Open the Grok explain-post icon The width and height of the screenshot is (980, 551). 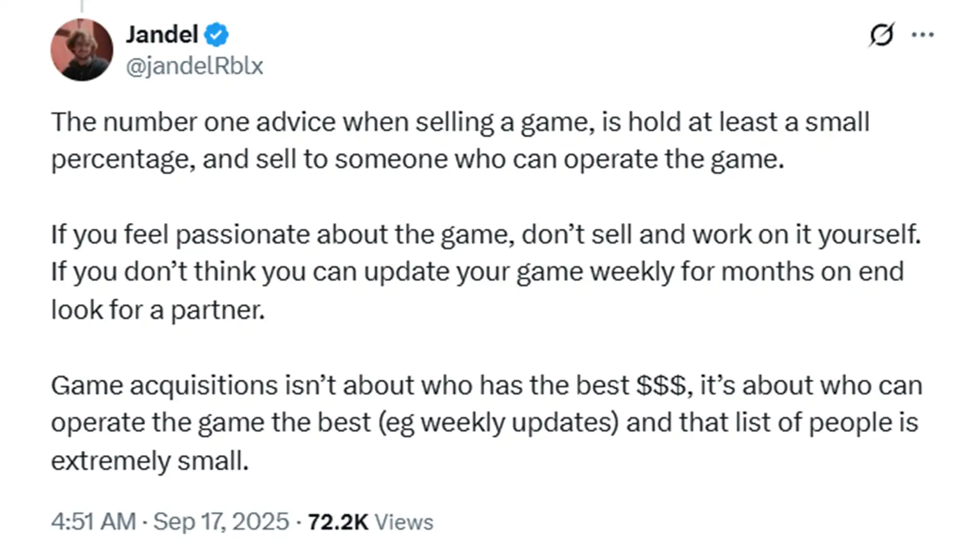881,35
